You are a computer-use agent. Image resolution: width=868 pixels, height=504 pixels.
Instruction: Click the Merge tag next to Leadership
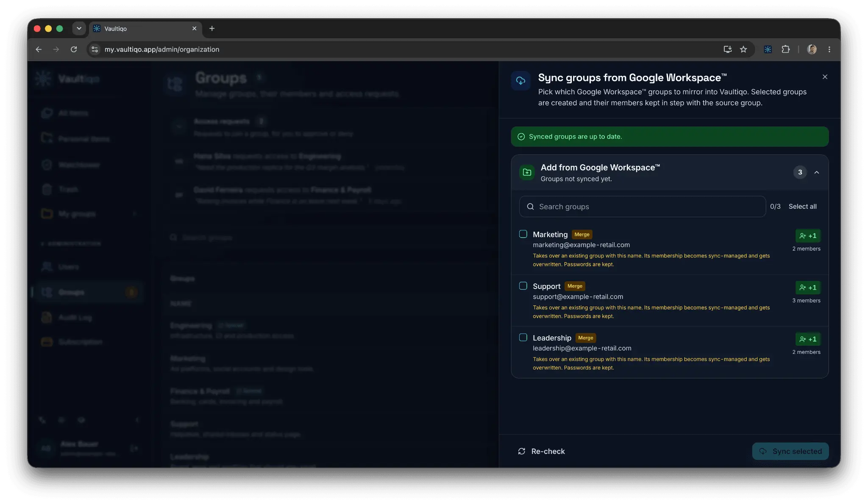pyautogui.click(x=586, y=338)
